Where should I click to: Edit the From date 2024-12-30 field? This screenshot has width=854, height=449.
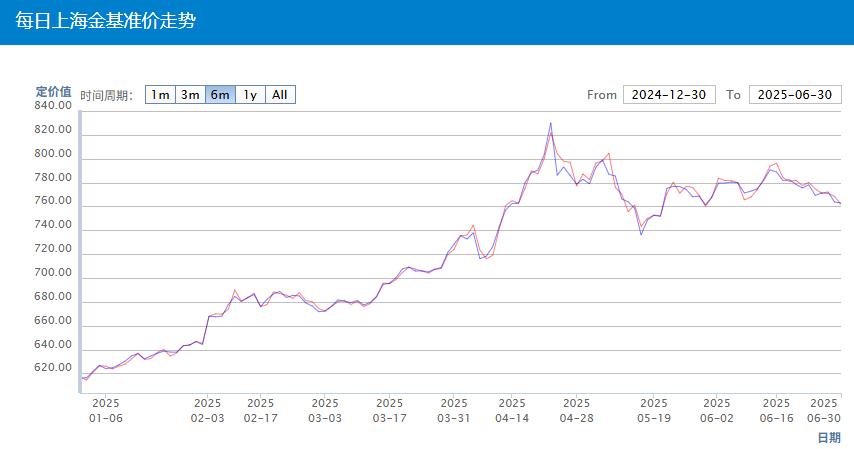(x=669, y=95)
